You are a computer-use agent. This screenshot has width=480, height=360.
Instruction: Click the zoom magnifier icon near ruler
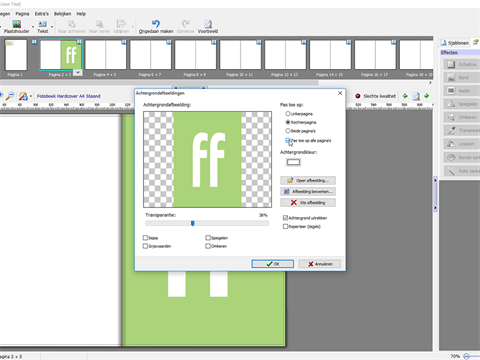point(10,96)
